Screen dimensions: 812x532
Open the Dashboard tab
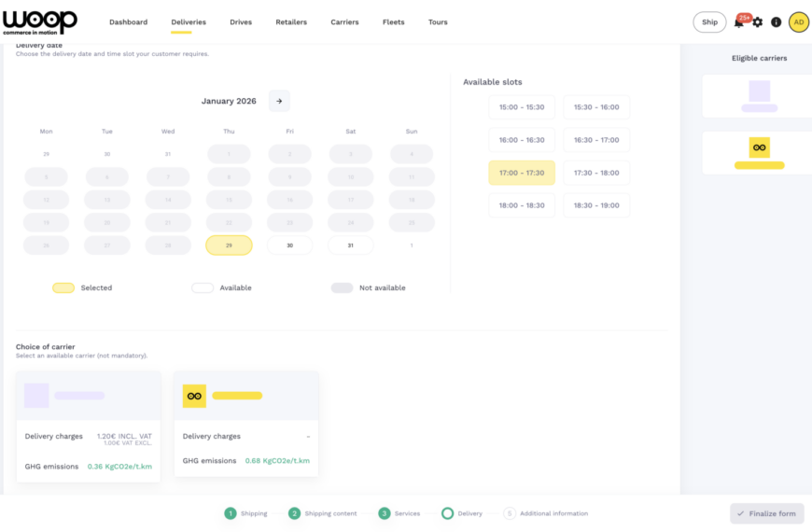click(x=128, y=22)
